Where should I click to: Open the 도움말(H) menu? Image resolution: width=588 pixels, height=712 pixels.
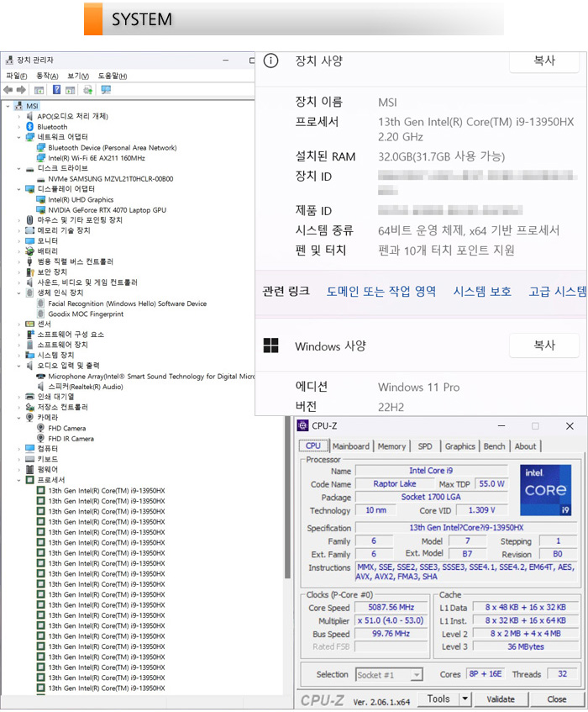coord(113,76)
